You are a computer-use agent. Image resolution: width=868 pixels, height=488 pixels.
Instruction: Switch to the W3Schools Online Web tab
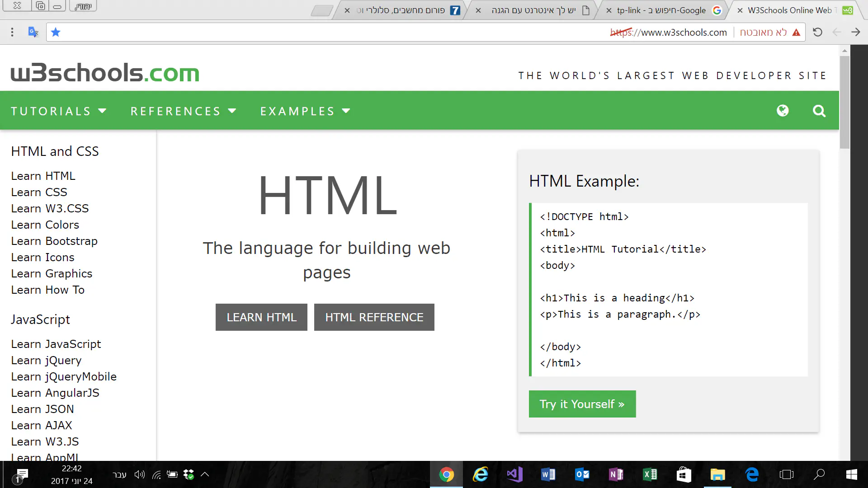tap(789, 10)
